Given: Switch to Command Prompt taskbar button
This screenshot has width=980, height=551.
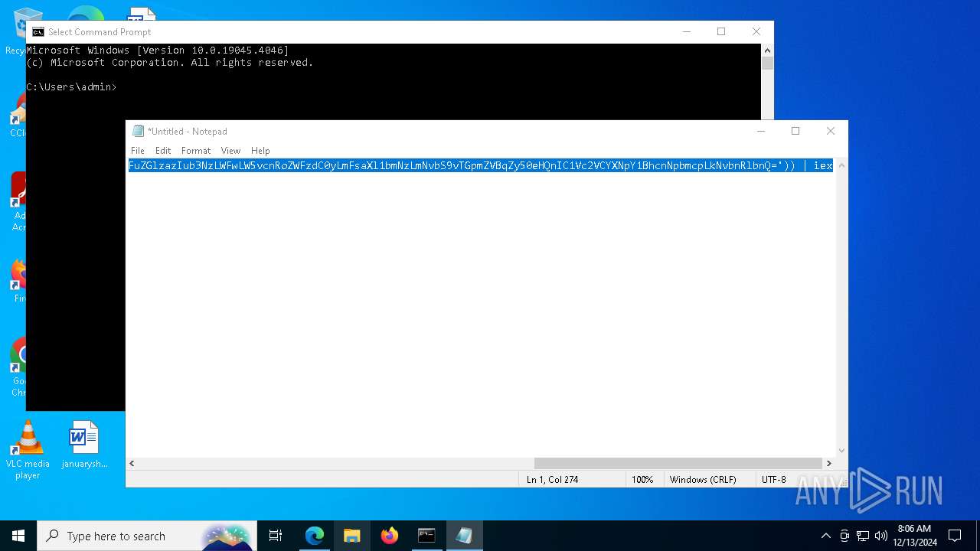Looking at the screenshot, I should pos(426,536).
